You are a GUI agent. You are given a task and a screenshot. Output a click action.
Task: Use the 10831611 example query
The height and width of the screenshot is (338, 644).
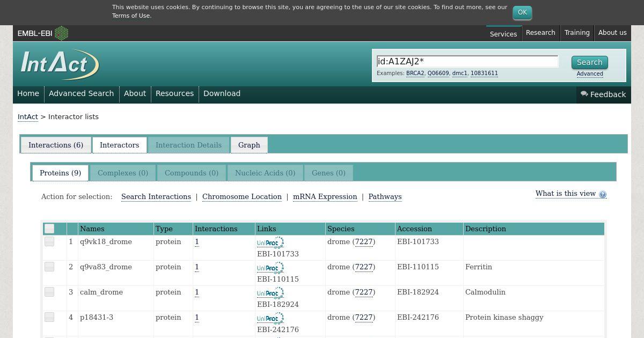[x=484, y=74]
